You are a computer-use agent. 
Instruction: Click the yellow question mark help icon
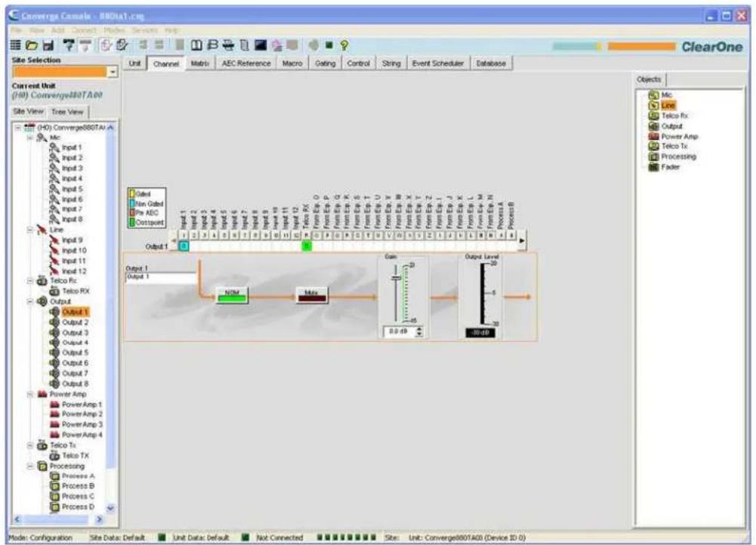[344, 45]
